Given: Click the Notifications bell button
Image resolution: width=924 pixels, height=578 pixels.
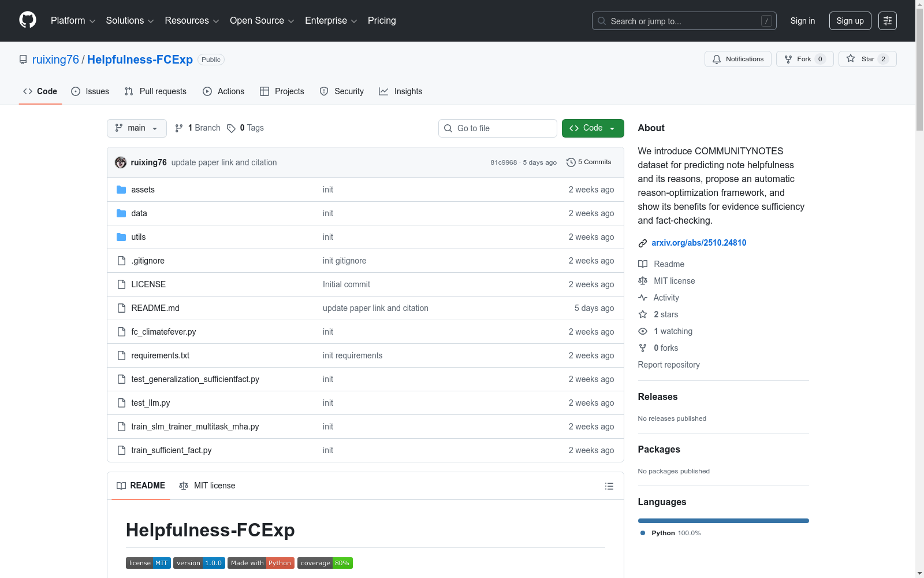Looking at the screenshot, I should tap(737, 59).
